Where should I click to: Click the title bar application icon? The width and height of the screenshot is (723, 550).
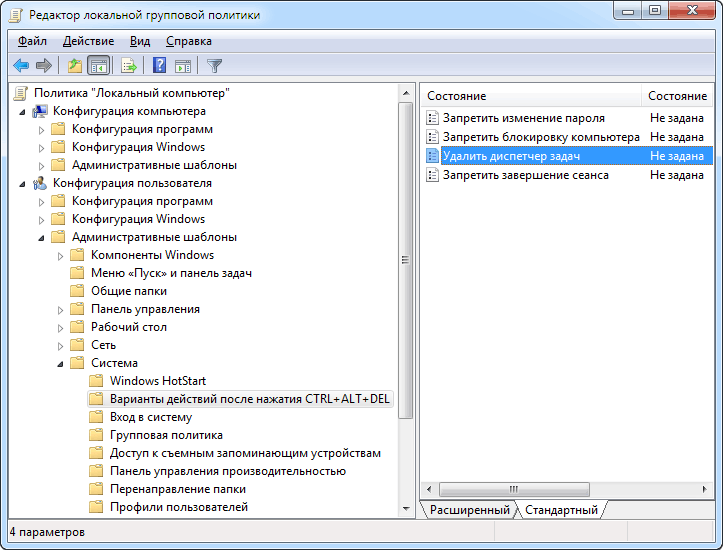(x=16, y=15)
